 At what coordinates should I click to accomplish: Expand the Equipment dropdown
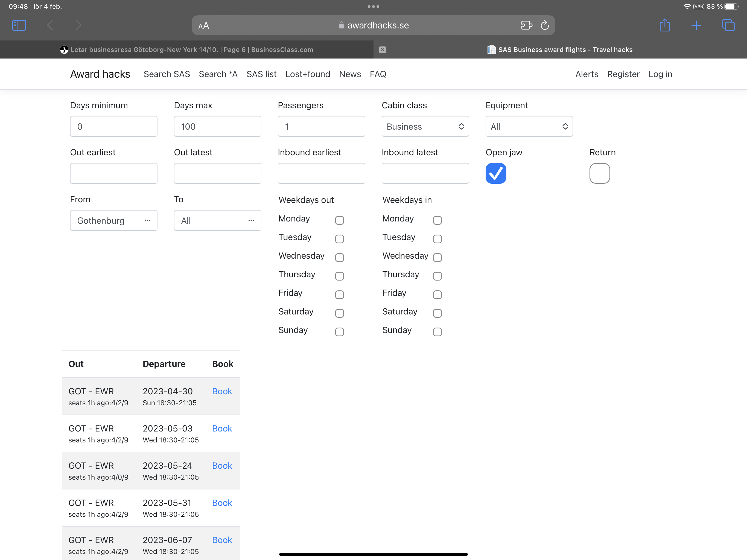pyautogui.click(x=529, y=127)
